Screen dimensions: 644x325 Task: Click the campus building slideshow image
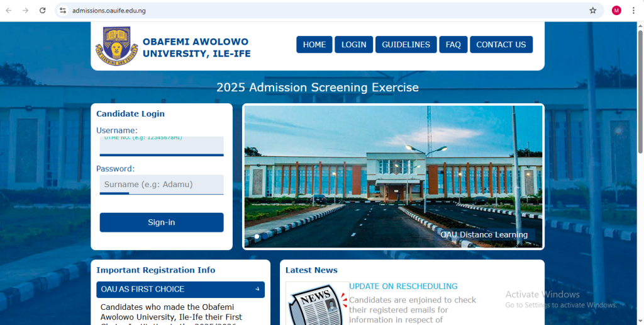pyautogui.click(x=393, y=176)
